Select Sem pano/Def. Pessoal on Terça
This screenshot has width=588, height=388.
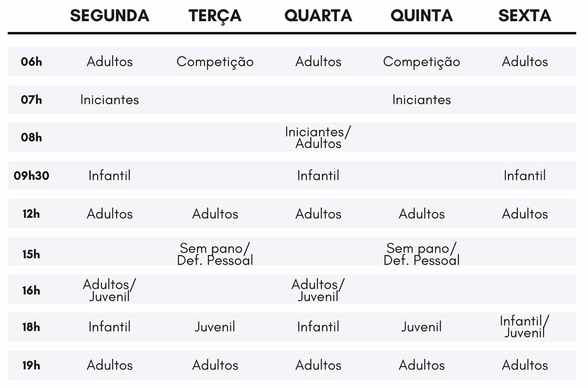tap(215, 254)
